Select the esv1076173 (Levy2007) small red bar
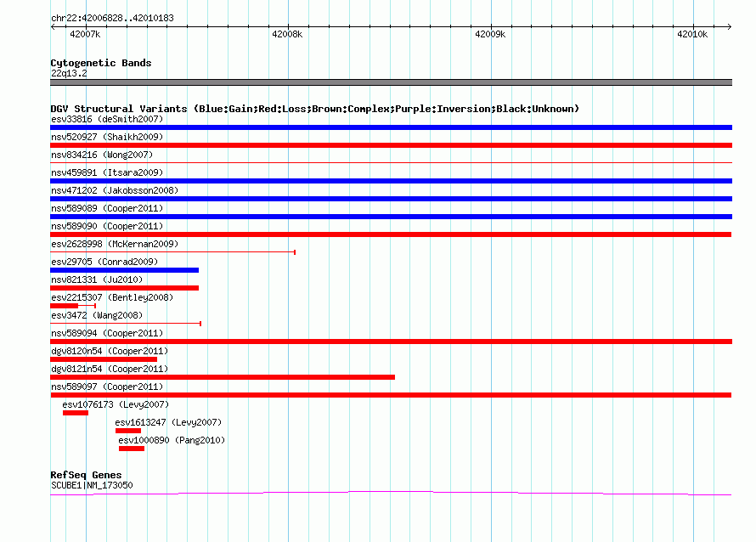Viewport: 756px width, 542px height. pos(76,413)
